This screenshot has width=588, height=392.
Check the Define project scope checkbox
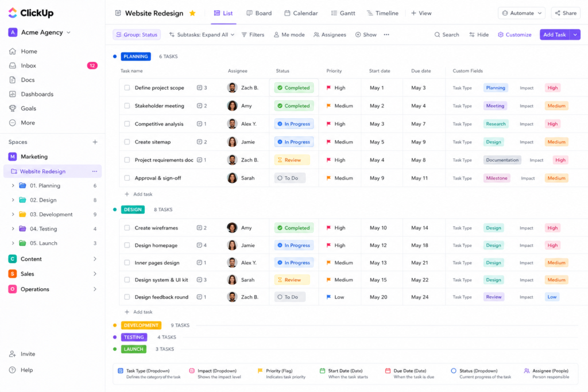pyautogui.click(x=127, y=88)
